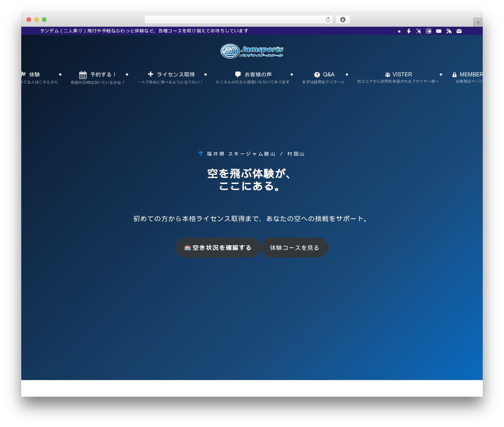Image resolution: width=504 pixels, height=427 pixels.
Task: Click the 希望の日時は空いているかな？ subtitle
Action: point(98,82)
